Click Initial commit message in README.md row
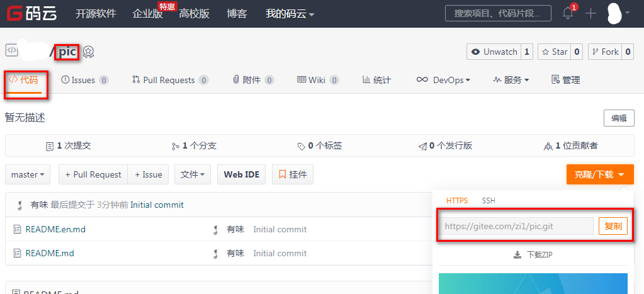This screenshot has width=644, height=294. coord(280,253)
